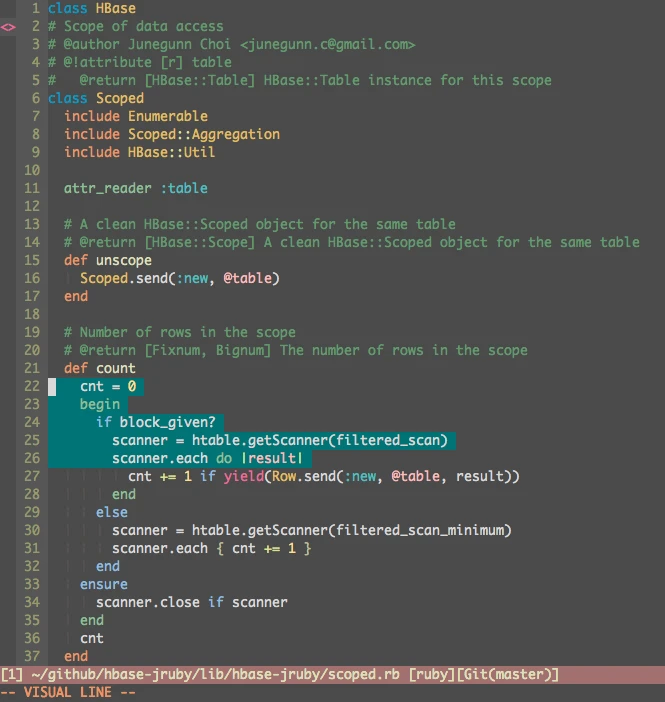Image resolution: width=665 pixels, height=702 pixels.
Task: Click 'attr_reader' keyword on line 11
Action: pos(107,188)
